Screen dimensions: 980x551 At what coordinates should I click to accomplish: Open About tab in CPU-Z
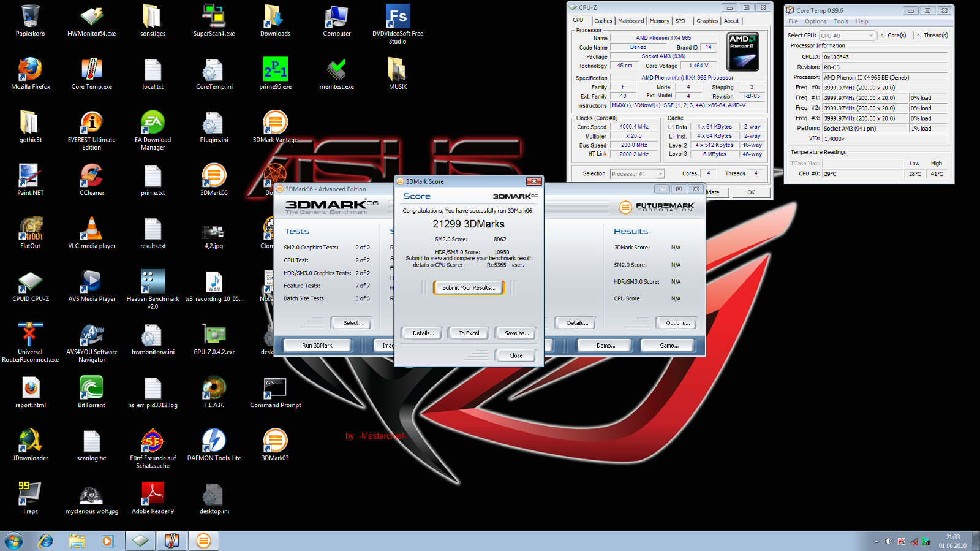pyautogui.click(x=731, y=21)
